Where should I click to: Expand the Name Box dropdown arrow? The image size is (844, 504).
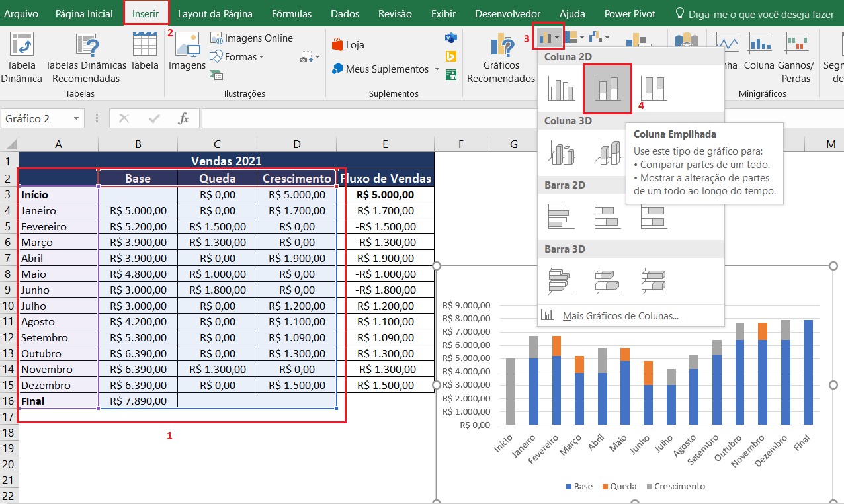[x=77, y=119]
